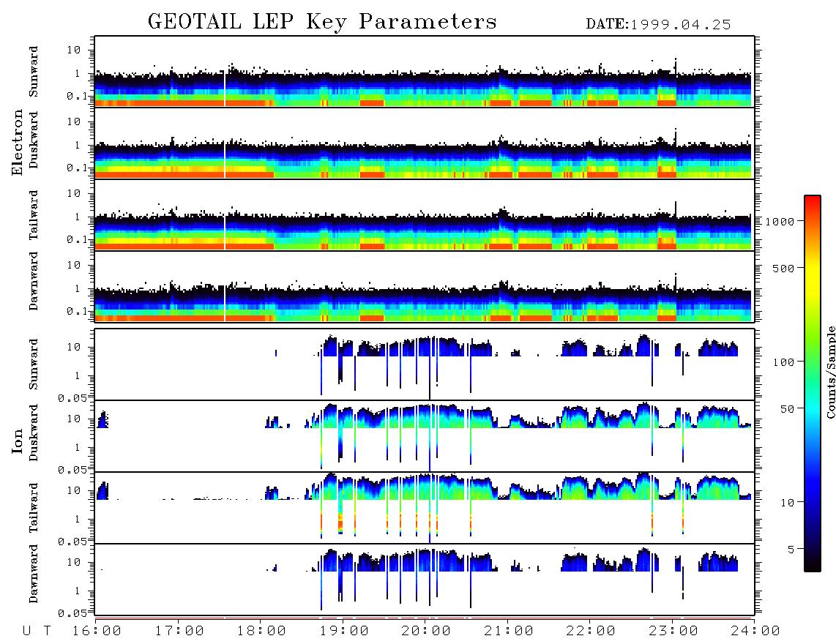836x644 pixels.
Task: Select the "20:00" time tick
Action: pos(427,631)
